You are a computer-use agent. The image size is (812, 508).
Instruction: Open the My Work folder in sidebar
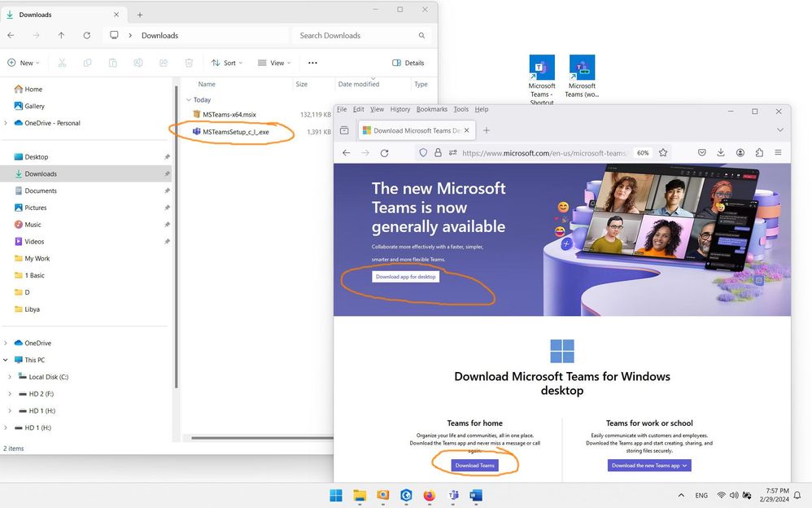click(x=37, y=258)
